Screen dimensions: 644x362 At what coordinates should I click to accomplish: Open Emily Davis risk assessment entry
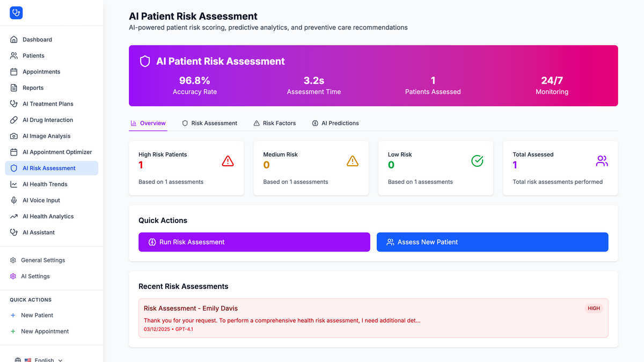(x=374, y=318)
